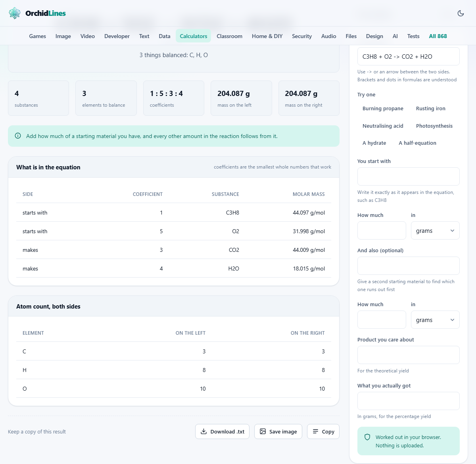Click the H2O substance cell
The width and height of the screenshot is (476, 464).
[234, 268]
